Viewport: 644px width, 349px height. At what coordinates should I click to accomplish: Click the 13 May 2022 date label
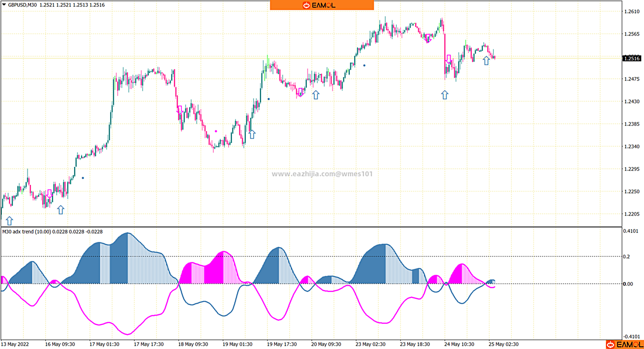(15, 344)
